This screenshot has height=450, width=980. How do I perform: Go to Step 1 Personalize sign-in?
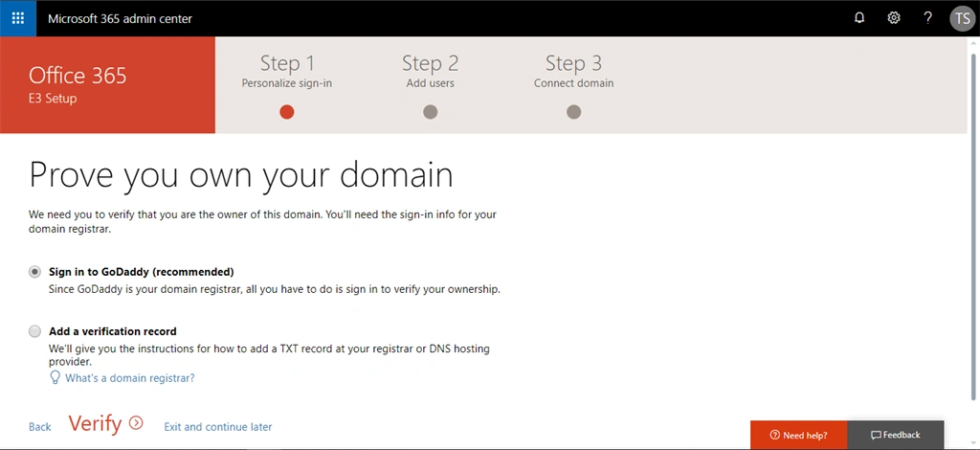point(287,71)
